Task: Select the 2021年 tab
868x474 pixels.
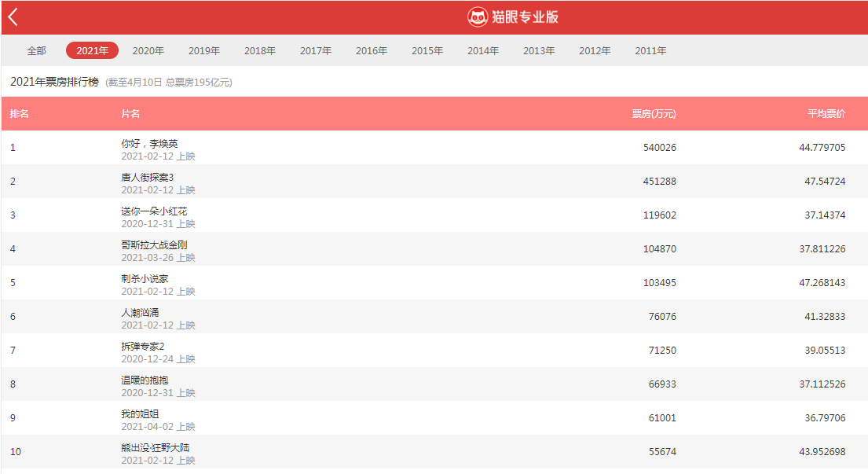Action: tap(92, 50)
